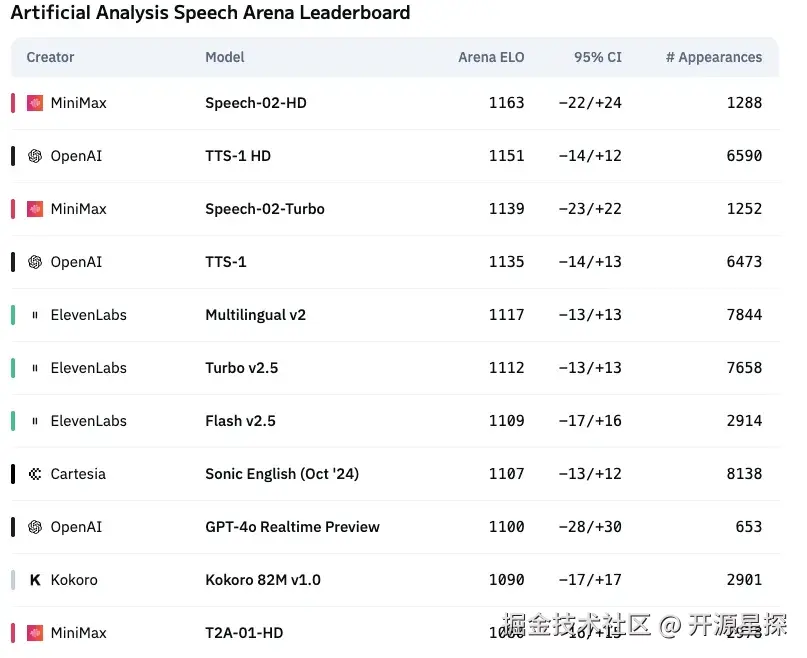Sort by the Arena ELO column header

(491, 57)
